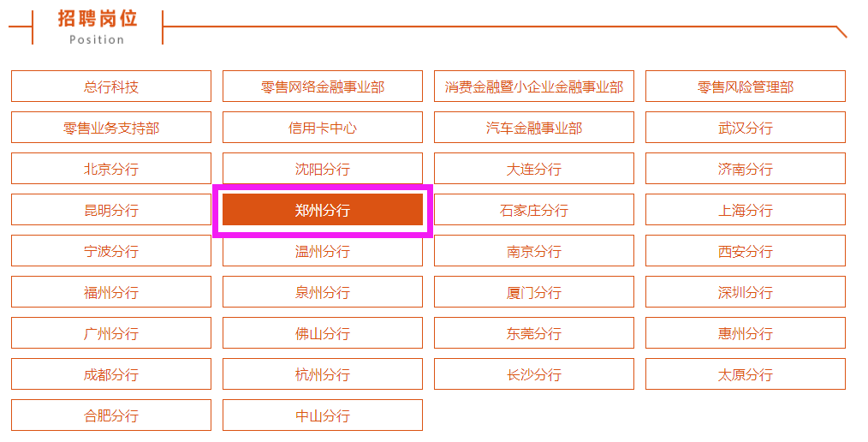Select 北京分行 branch button
Screen dimensions: 868x442
pos(111,169)
